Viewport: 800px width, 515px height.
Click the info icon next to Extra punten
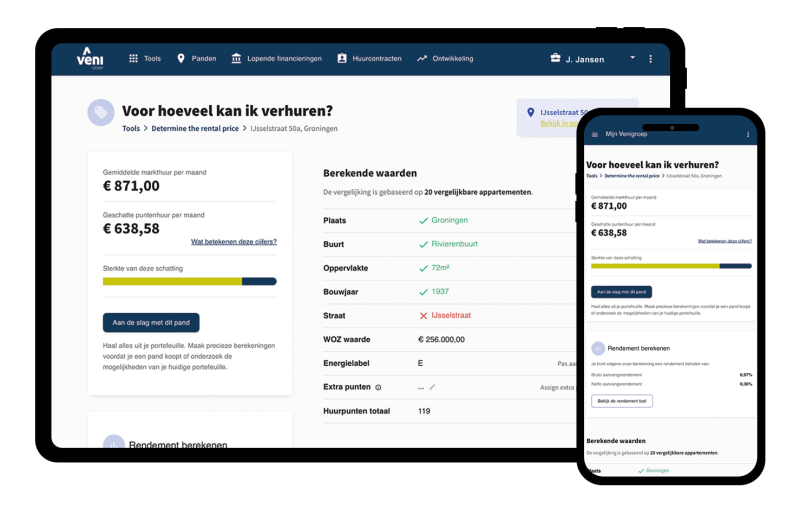378,387
